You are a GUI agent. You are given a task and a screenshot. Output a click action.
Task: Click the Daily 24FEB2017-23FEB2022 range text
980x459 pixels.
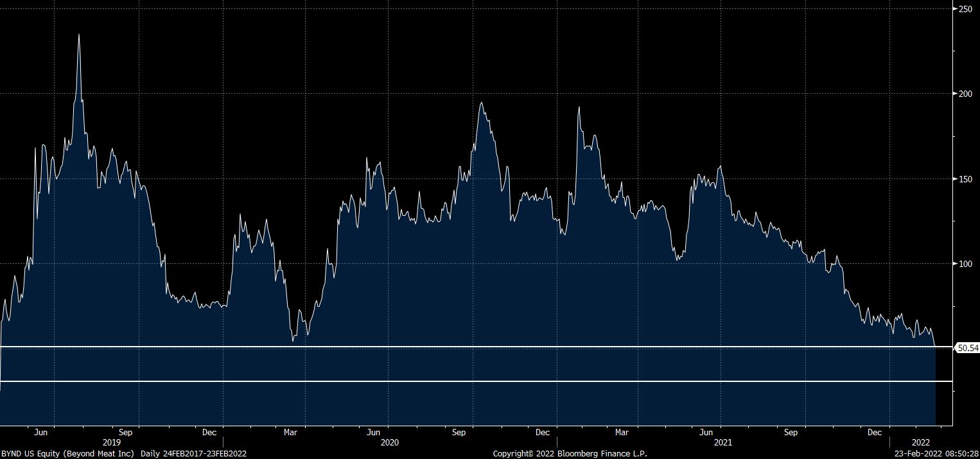pyautogui.click(x=194, y=454)
